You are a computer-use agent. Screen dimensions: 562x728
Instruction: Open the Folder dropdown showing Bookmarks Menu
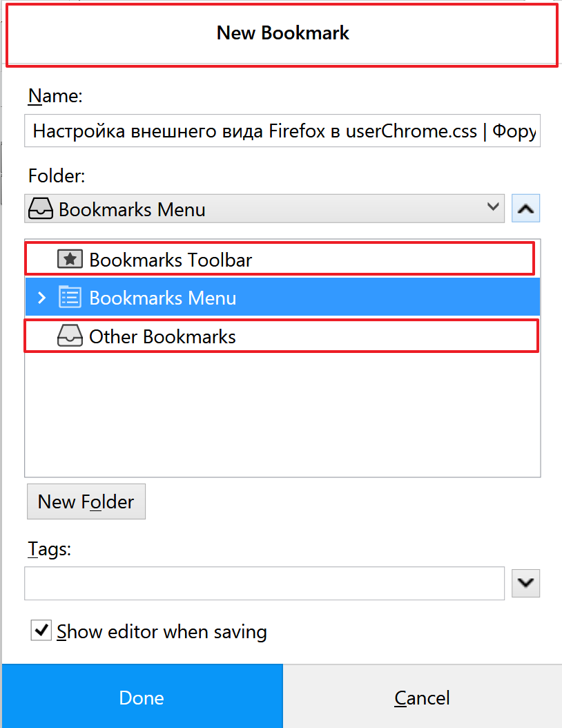coord(264,209)
